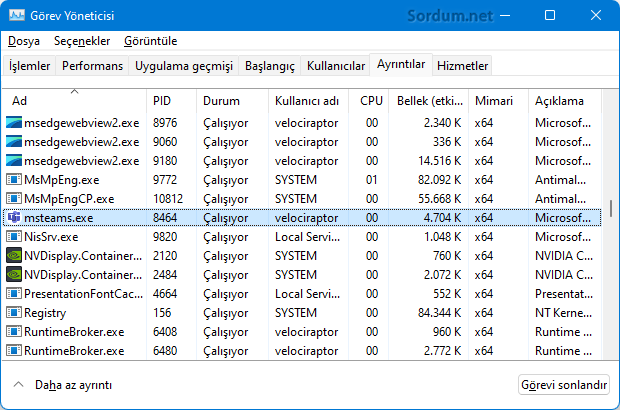
Task: Click the Task Manager app icon in title bar
Action: [17, 15]
